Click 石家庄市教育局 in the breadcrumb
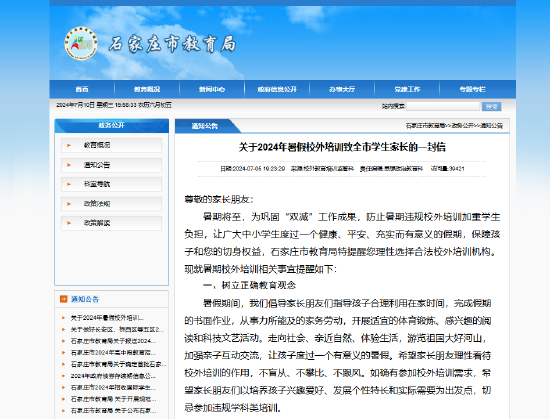 [x=425, y=126]
